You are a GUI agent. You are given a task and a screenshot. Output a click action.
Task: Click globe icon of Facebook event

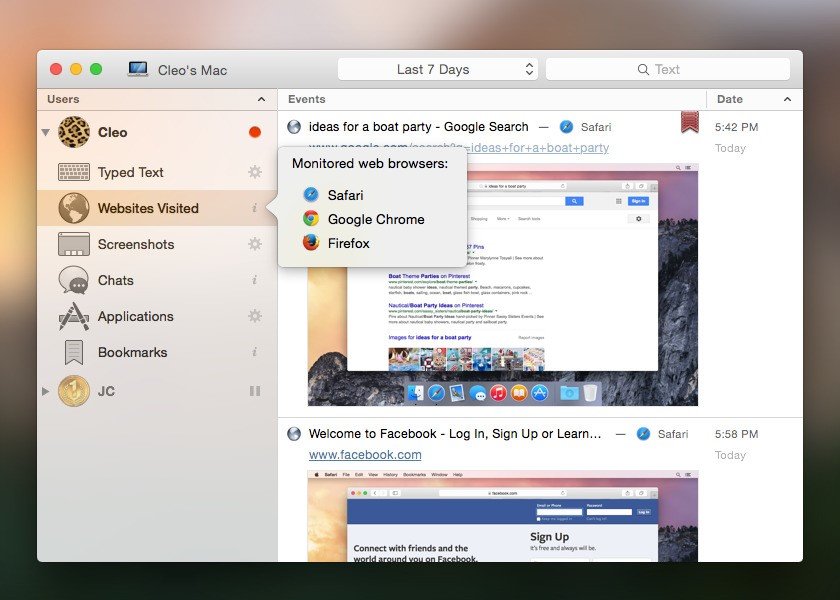(294, 433)
